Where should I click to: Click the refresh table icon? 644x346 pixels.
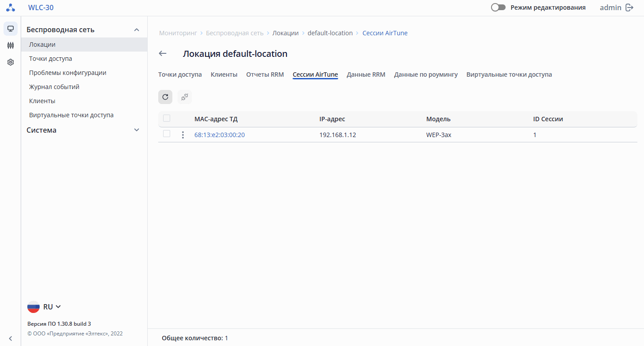click(x=165, y=97)
